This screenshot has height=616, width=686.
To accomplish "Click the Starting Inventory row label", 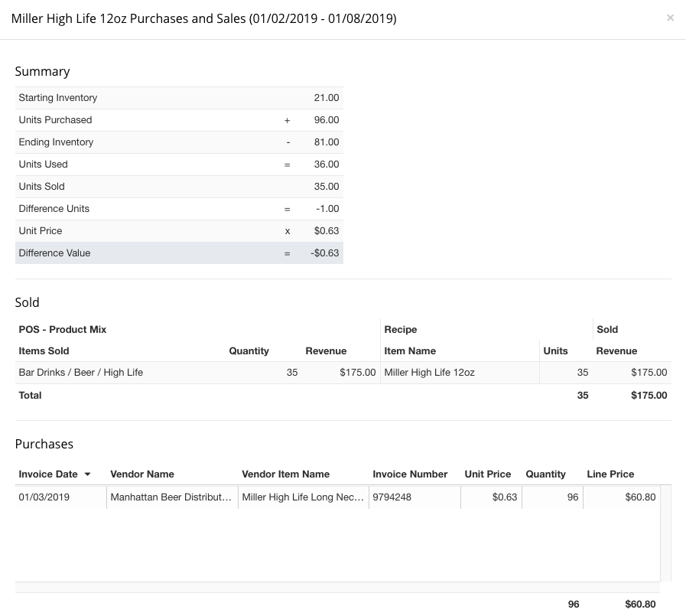I will click(58, 98).
